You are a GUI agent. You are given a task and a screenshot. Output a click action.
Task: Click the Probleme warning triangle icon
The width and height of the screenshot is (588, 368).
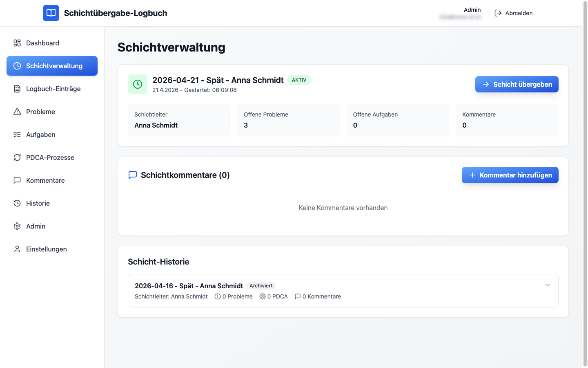[17, 112]
